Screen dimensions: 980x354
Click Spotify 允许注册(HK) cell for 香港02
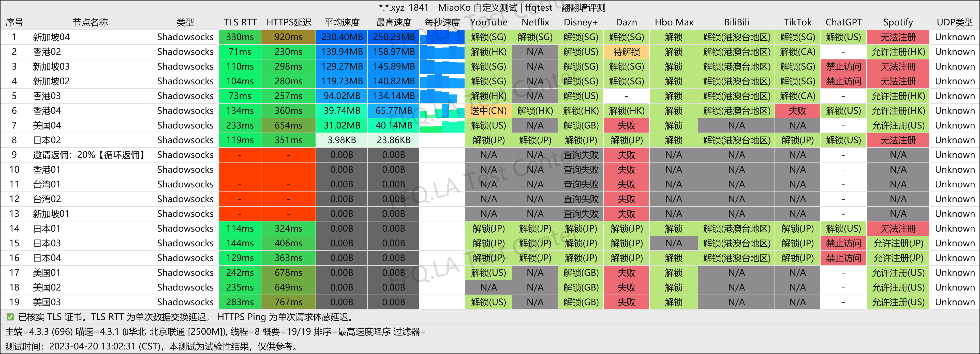click(898, 52)
